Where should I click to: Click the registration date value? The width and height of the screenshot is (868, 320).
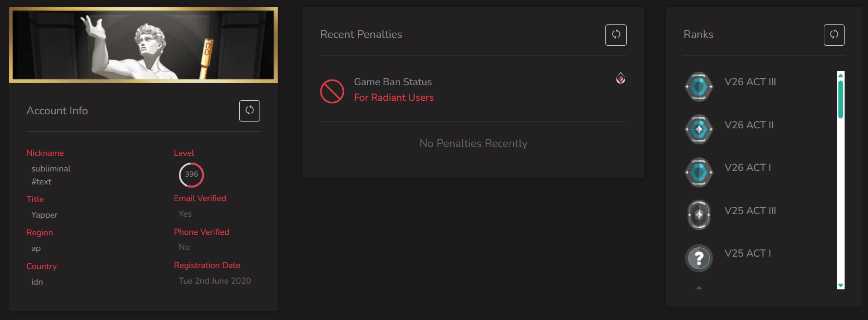[215, 281]
